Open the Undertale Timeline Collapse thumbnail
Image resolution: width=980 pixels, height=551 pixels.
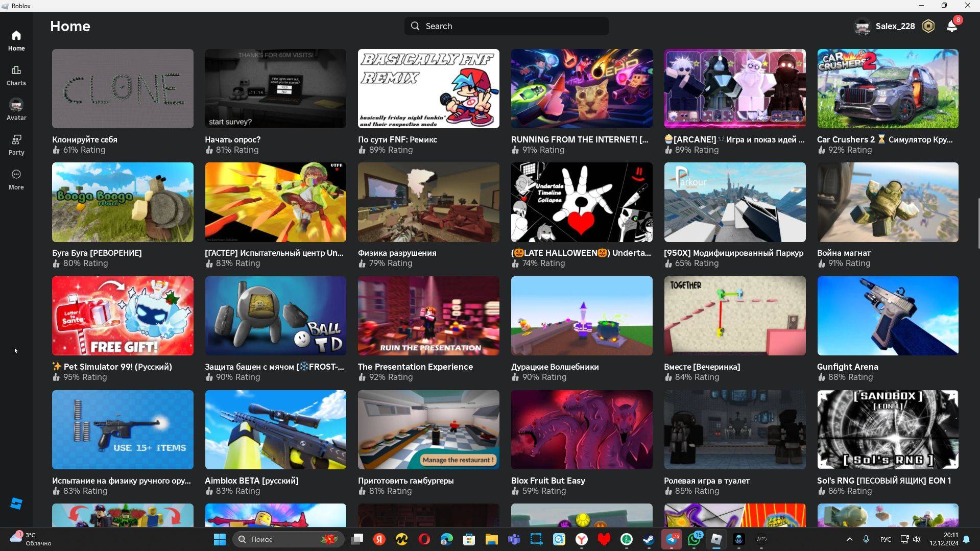(582, 202)
